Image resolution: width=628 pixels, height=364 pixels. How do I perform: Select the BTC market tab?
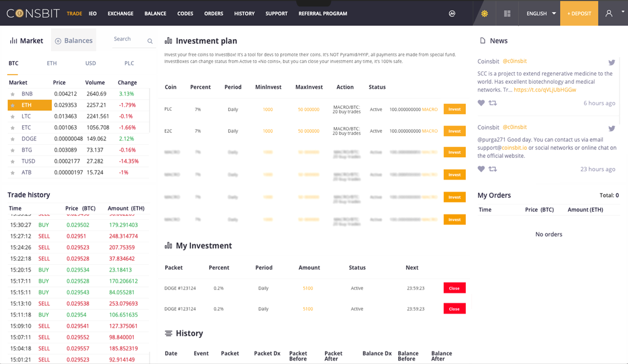13,63
